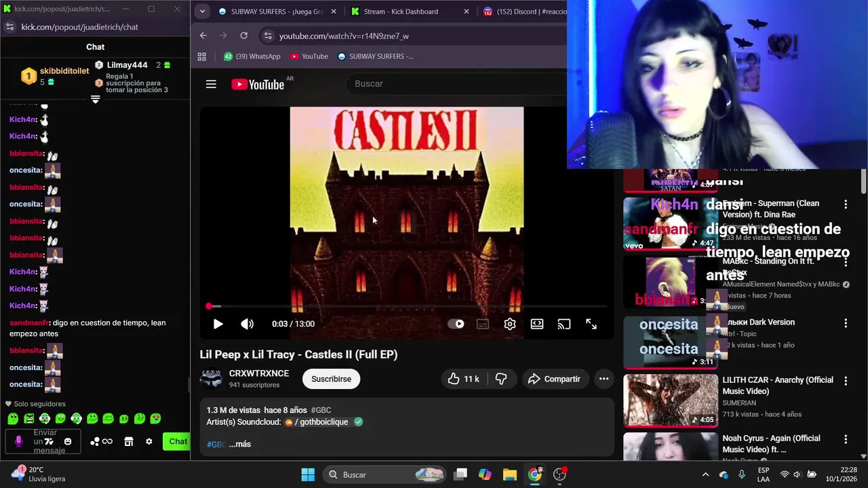Open skibbiditoilet top gifter entry
Viewport: 868px width, 488px height.
pyautogui.click(x=56, y=76)
